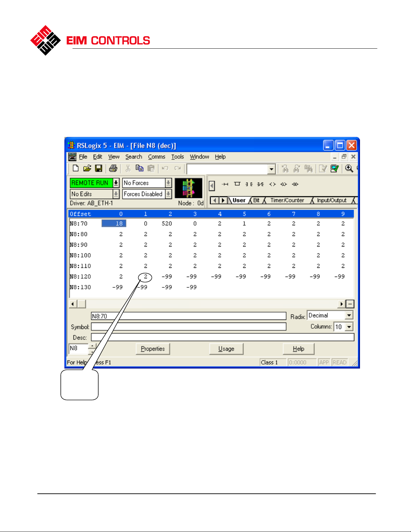Open a project using the Open folder icon
Screen dimensions: 411x532
(x=87, y=168)
